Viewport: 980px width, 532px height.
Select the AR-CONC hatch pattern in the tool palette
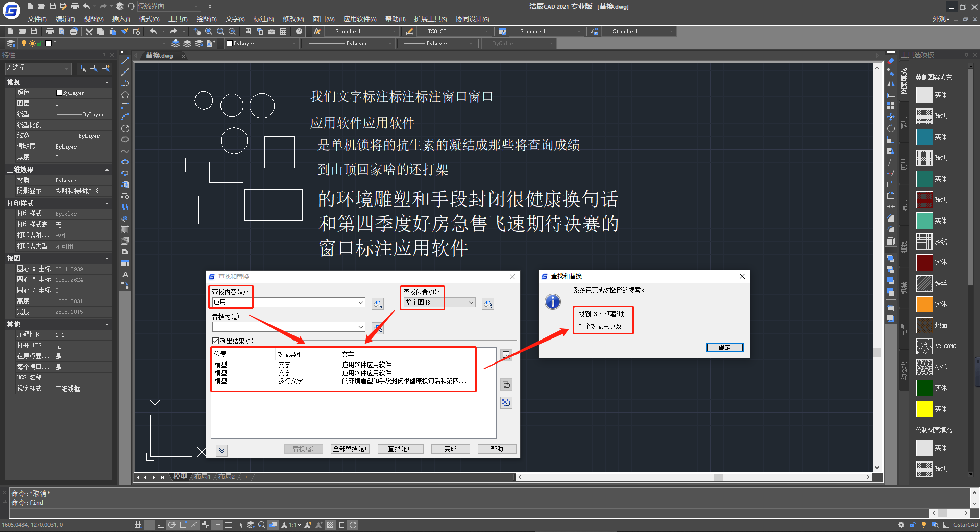[x=924, y=346]
